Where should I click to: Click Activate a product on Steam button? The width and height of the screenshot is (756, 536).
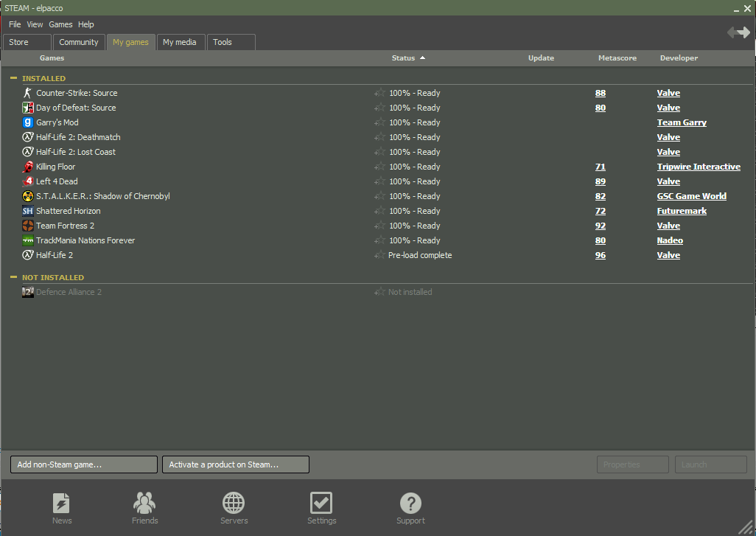[x=236, y=464]
